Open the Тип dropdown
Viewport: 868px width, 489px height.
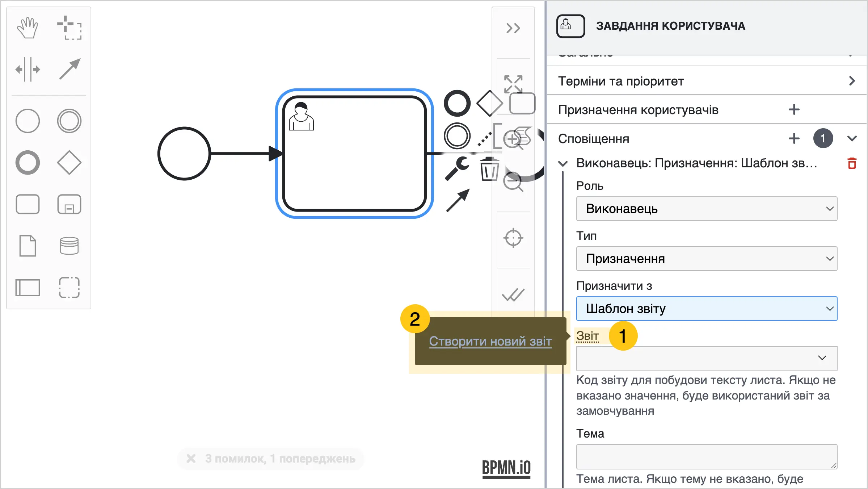pyautogui.click(x=707, y=259)
